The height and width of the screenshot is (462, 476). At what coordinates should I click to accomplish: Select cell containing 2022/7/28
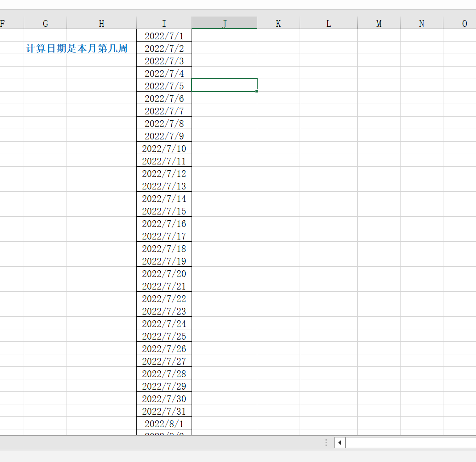pos(164,373)
